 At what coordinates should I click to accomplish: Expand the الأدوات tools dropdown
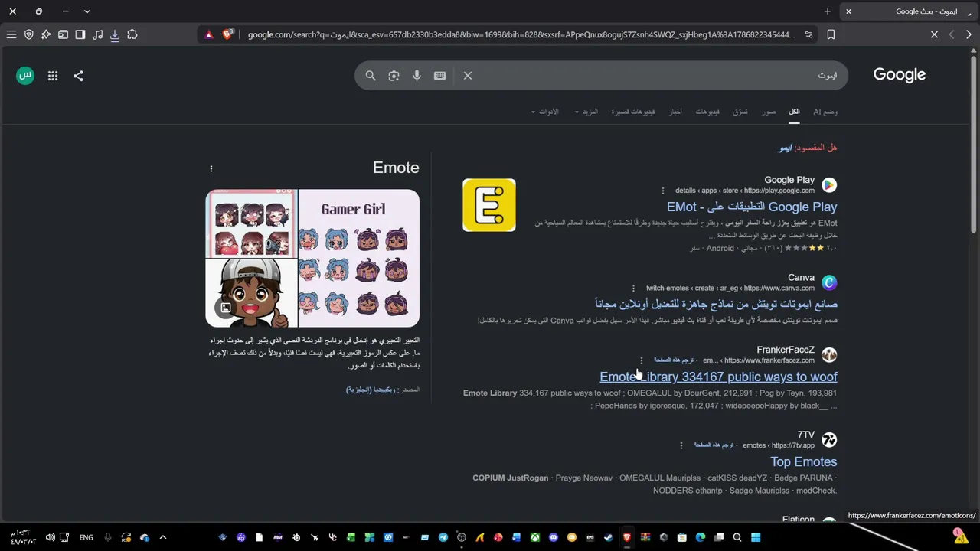coord(545,112)
